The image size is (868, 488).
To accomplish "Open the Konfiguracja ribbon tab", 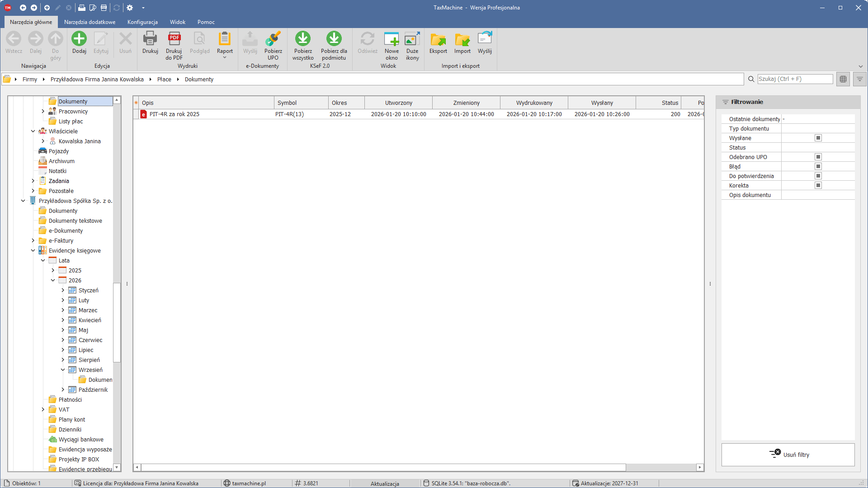I will 142,22.
